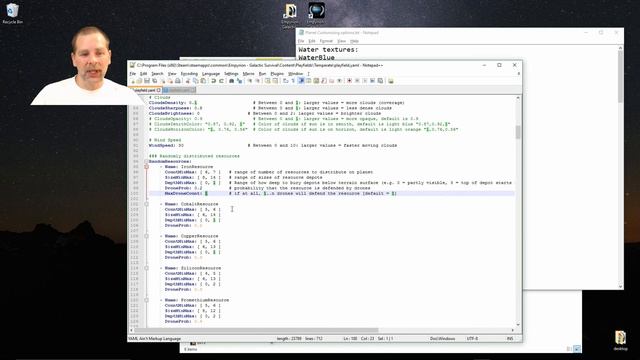Click Zoom In toolbar icon

pos(249,81)
